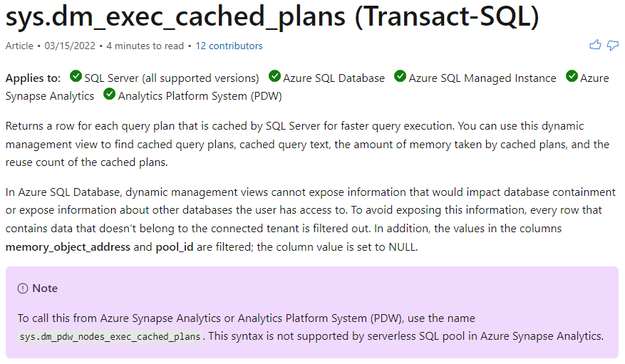This screenshot has width=625, height=364.
Task: Click 'SQL Server (all supported versions)' text
Action: (x=172, y=78)
